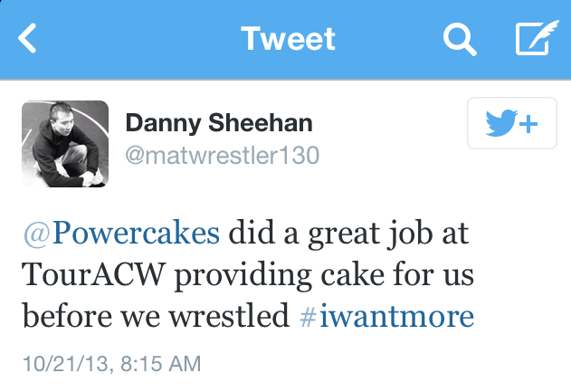The width and height of the screenshot is (571, 392).
Task: Click the tweet timestamp 10/21/13, 8:15 AM
Action: (109, 364)
